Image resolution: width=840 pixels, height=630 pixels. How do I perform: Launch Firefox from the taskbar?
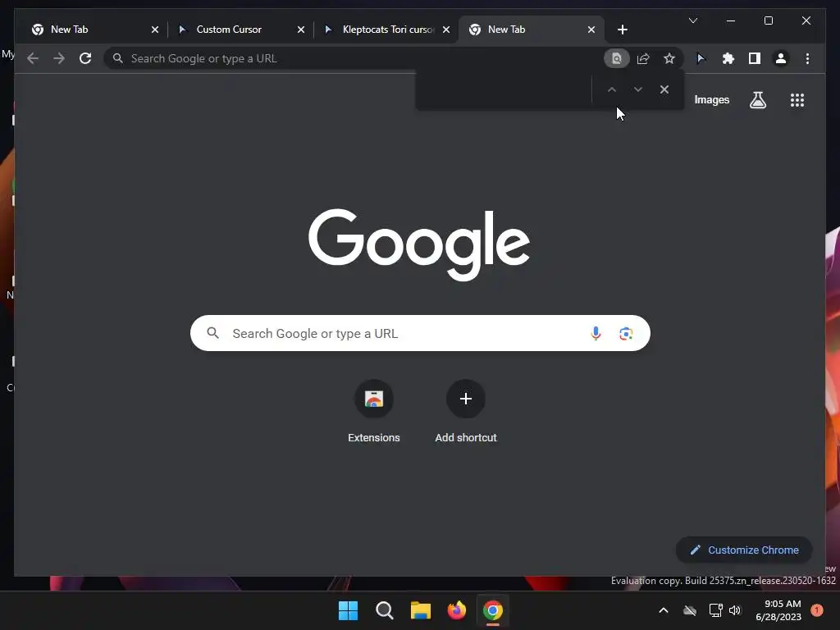(x=456, y=610)
